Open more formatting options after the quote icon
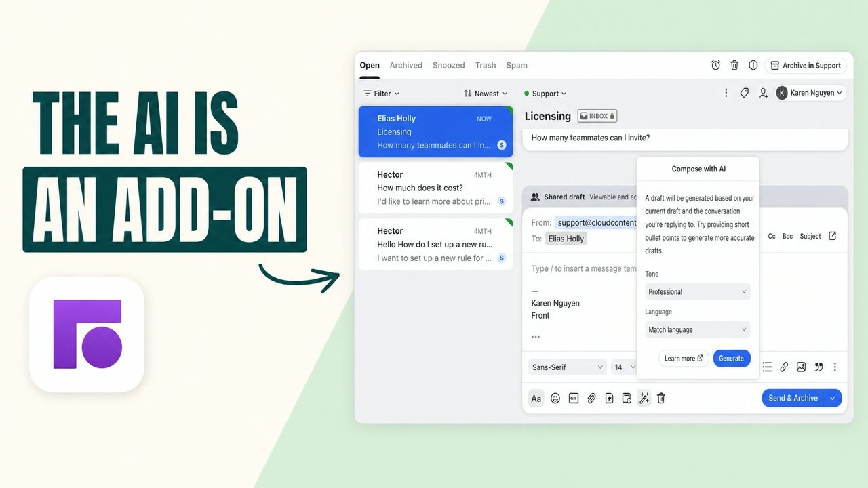868x488 pixels. (835, 367)
